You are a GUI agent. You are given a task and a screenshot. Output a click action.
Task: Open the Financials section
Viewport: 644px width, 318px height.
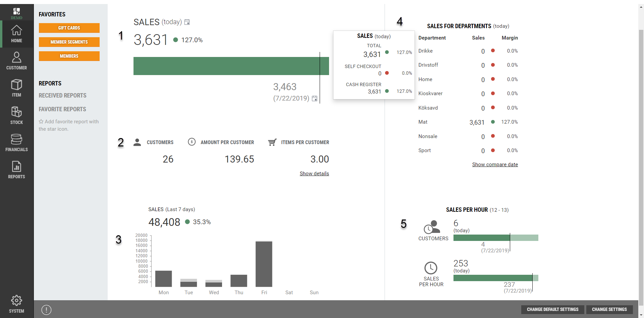pos(16,142)
